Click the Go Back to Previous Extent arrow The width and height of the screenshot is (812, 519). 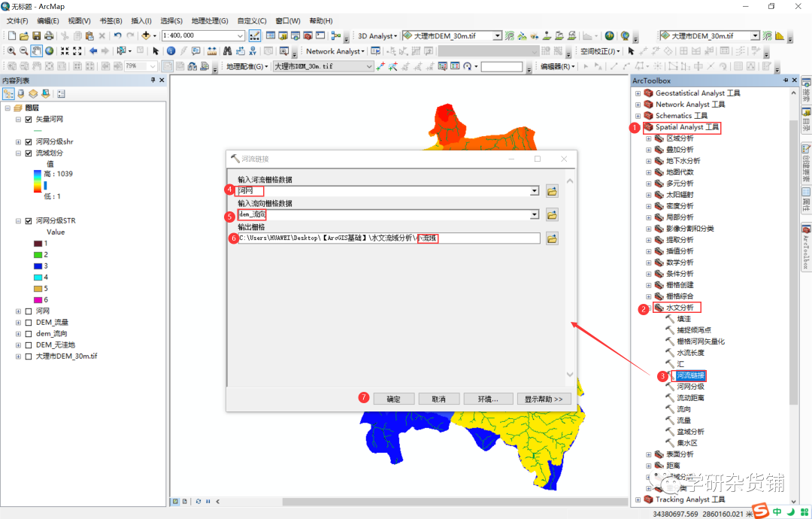93,50
